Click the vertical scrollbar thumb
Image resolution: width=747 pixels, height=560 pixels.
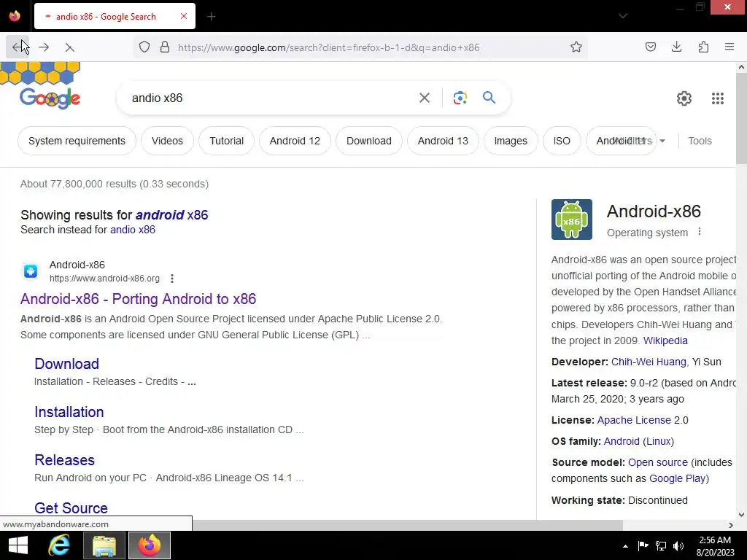point(741,119)
